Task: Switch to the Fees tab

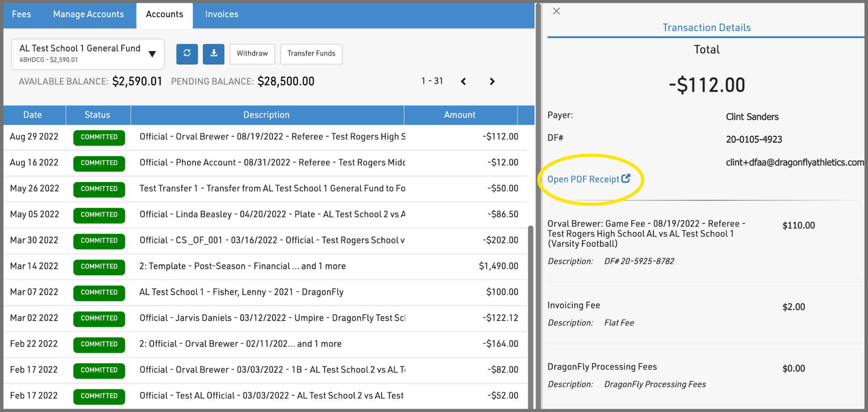Action: [21, 14]
